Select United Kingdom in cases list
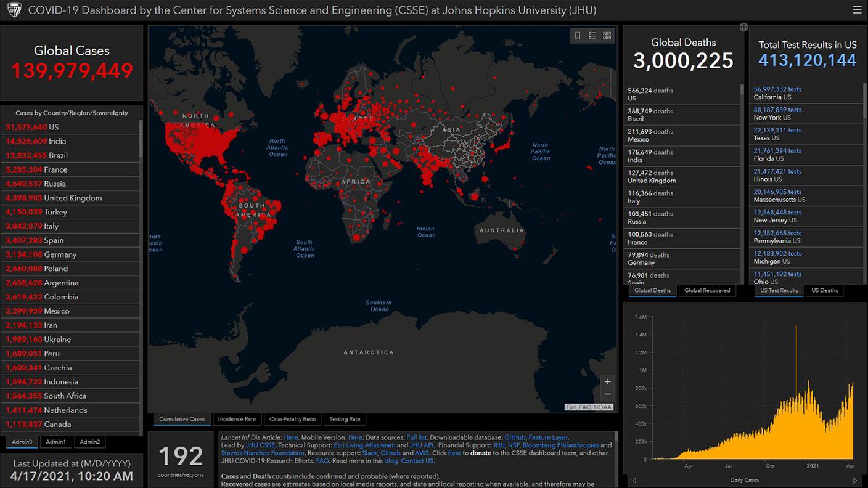This screenshot has height=488, width=868. (70, 198)
